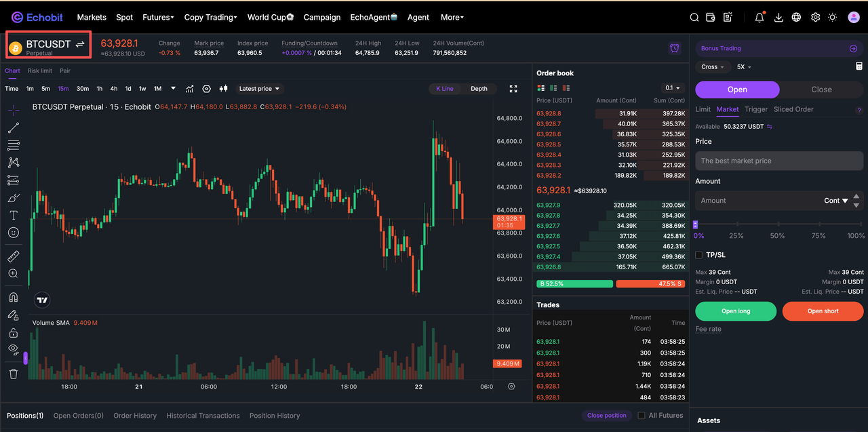868x432 pixels.
Task: Open the 0.1 order book precision dropdown
Action: 673,88
